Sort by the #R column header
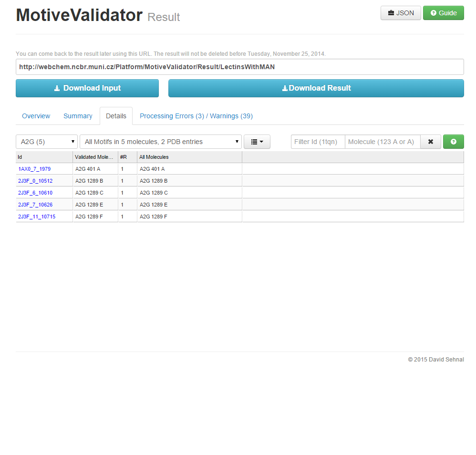 (x=127, y=157)
